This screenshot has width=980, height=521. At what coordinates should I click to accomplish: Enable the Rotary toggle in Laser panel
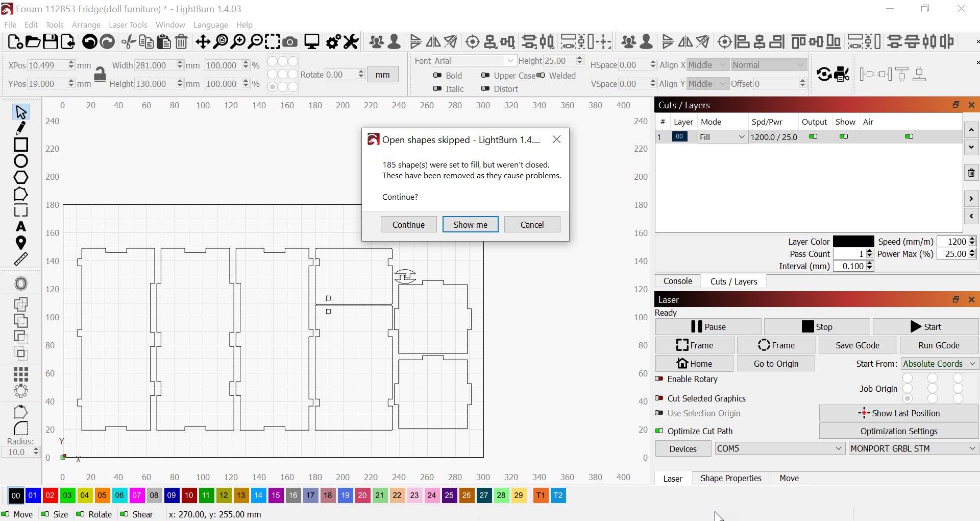point(659,379)
